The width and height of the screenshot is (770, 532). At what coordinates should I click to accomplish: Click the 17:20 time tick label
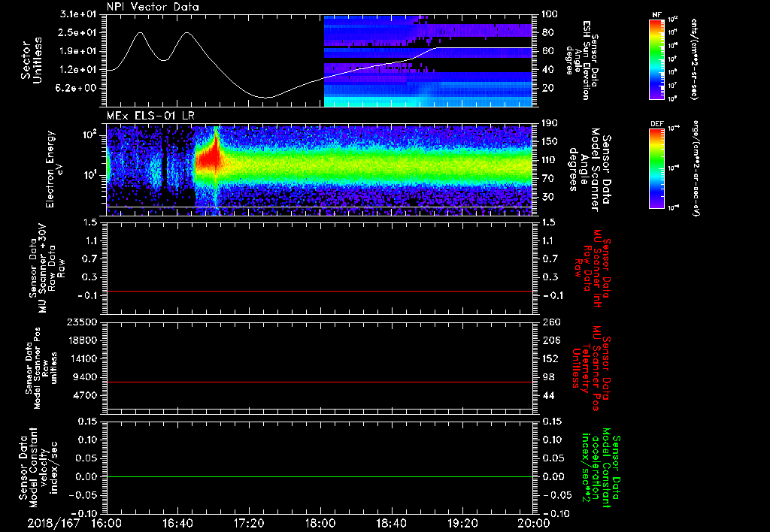(x=249, y=523)
